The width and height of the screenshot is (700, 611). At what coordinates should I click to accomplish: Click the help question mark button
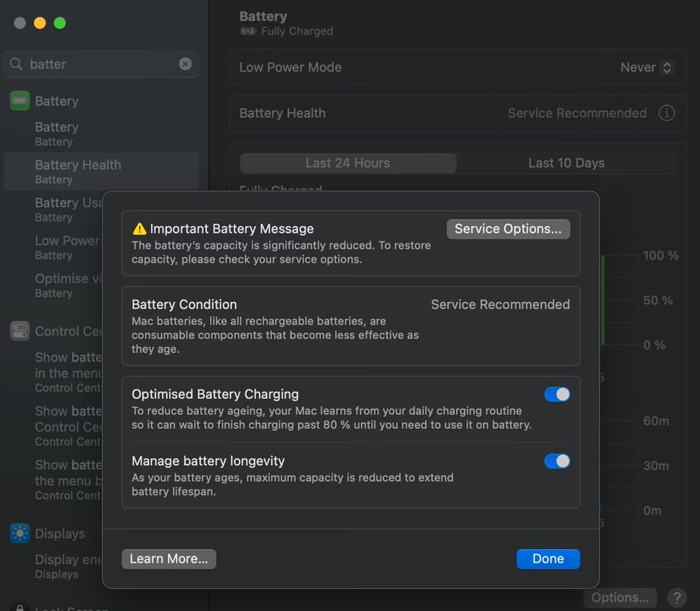pyautogui.click(x=677, y=598)
